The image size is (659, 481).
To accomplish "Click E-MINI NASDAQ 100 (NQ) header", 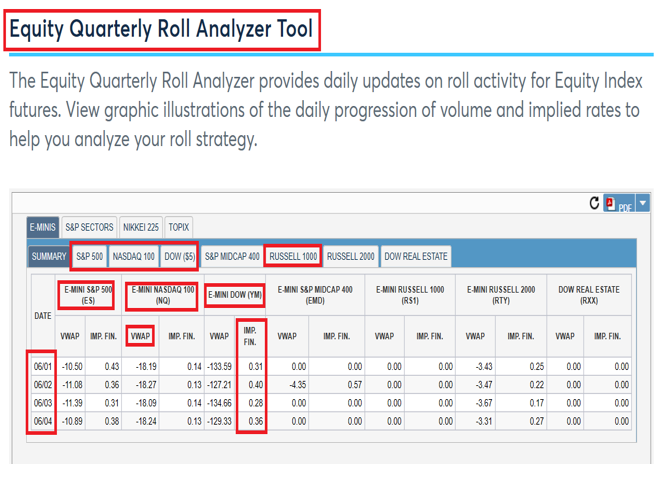I will tap(163, 295).
